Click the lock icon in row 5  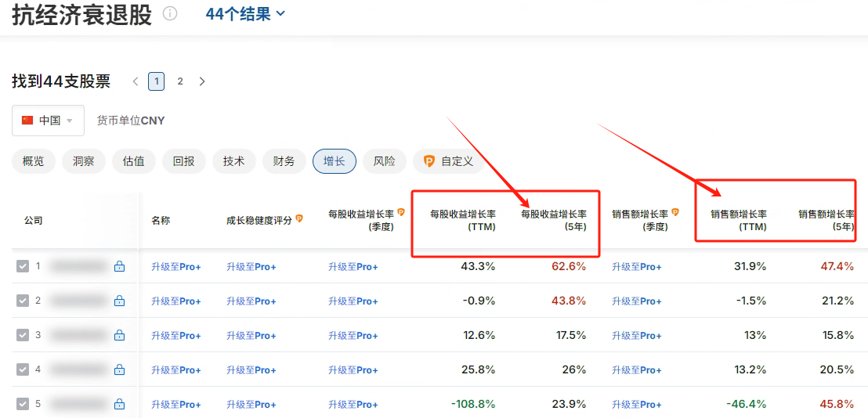(x=119, y=404)
